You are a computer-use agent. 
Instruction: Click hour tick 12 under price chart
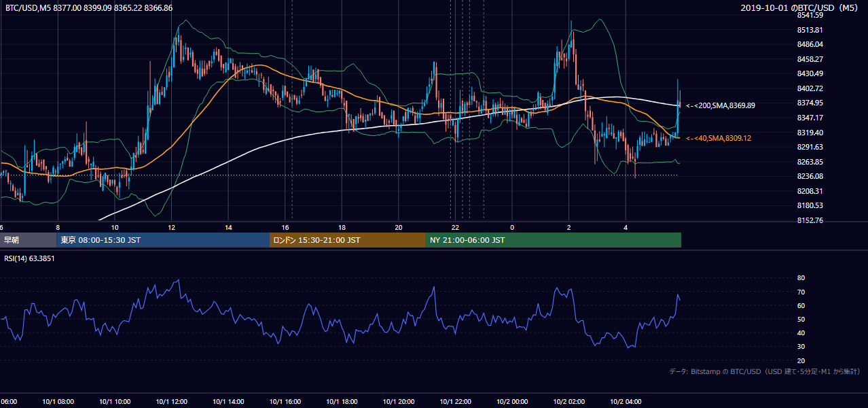(172, 227)
